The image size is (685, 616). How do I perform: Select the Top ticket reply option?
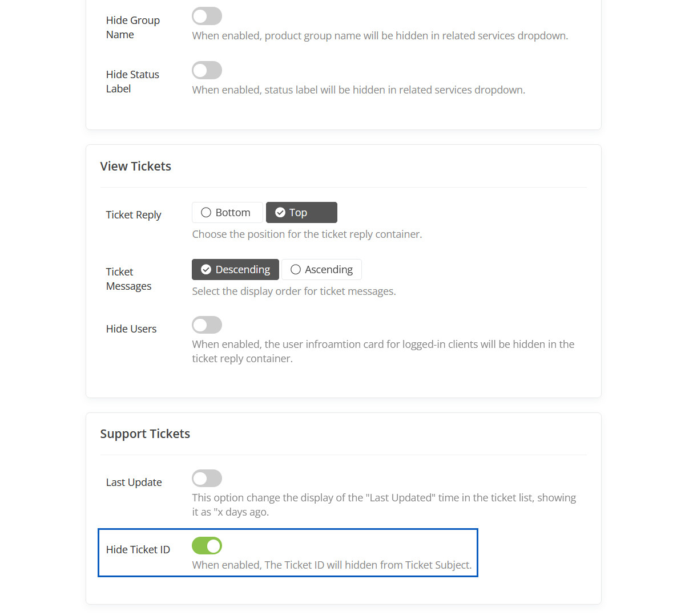click(301, 212)
